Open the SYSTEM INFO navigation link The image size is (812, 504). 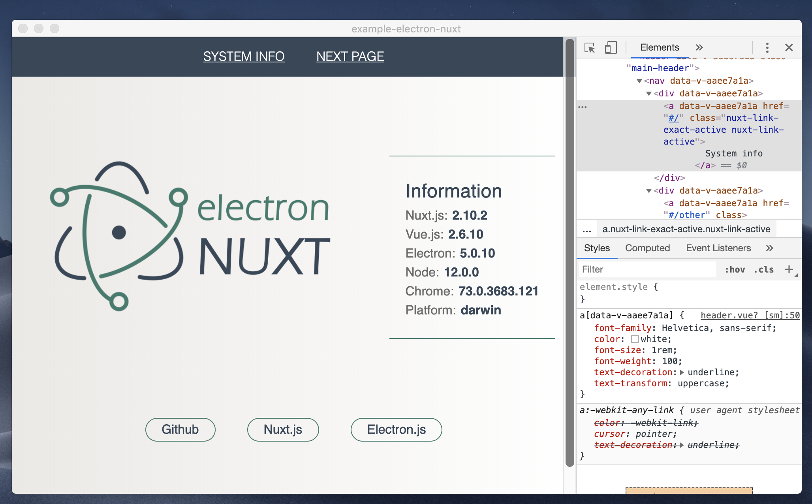pos(244,56)
